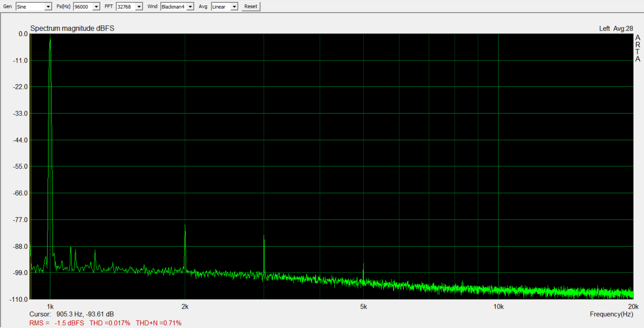
Task: Click the -33.0 dB axis label
Action: point(20,113)
